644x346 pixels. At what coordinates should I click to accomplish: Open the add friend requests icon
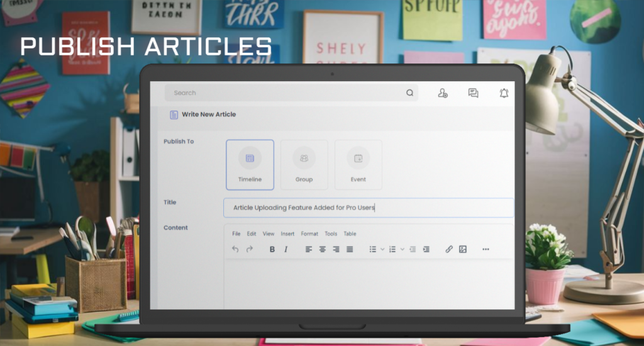coord(442,93)
